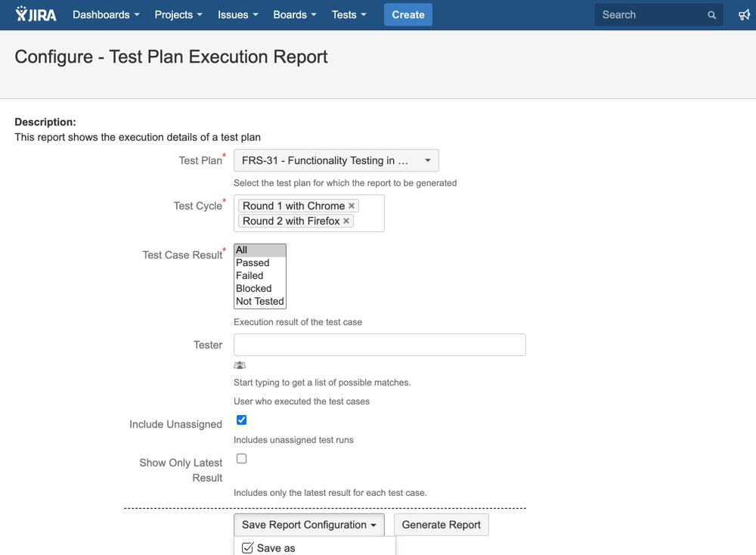The width and height of the screenshot is (756, 555).
Task: Select Failed in Test Case Result list
Action: point(250,276)
